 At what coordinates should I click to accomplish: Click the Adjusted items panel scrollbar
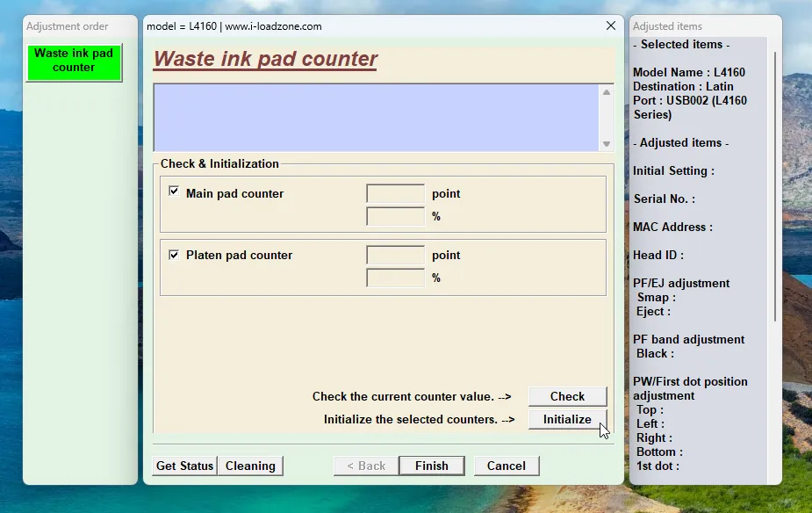[774, 184]
